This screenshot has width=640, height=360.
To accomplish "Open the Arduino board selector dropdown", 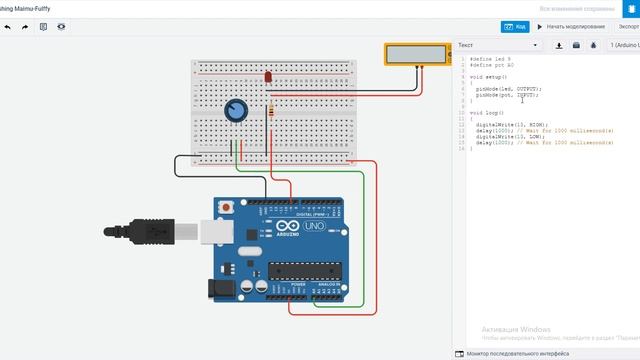I will point(624,45).
